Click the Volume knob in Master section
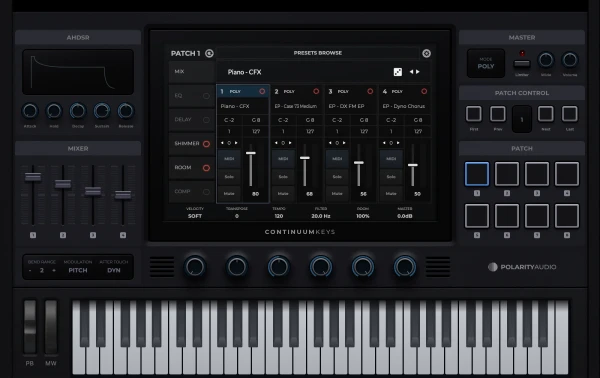Image resolution: width=600 pixels, height=378 pixels. pyautogui.click(x=570, y=60)
